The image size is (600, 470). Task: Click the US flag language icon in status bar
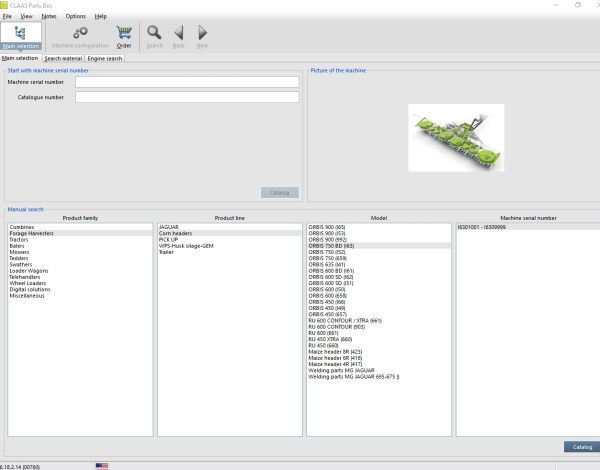(x=102, y=466)
